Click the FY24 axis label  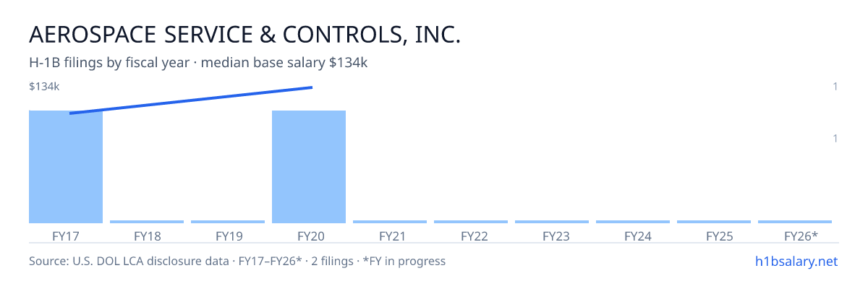tap(633, 236)
